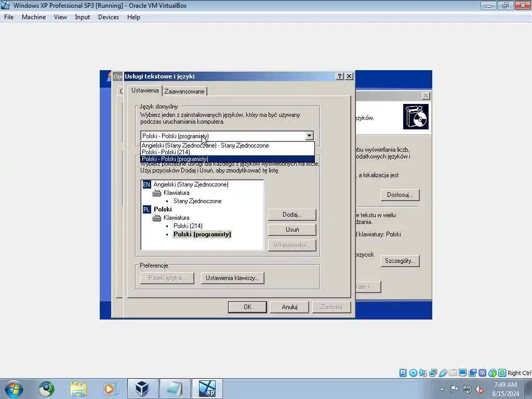Click Dostosuj... in the background window
This screenshot has width=532, height=399.
pos(400,195)
